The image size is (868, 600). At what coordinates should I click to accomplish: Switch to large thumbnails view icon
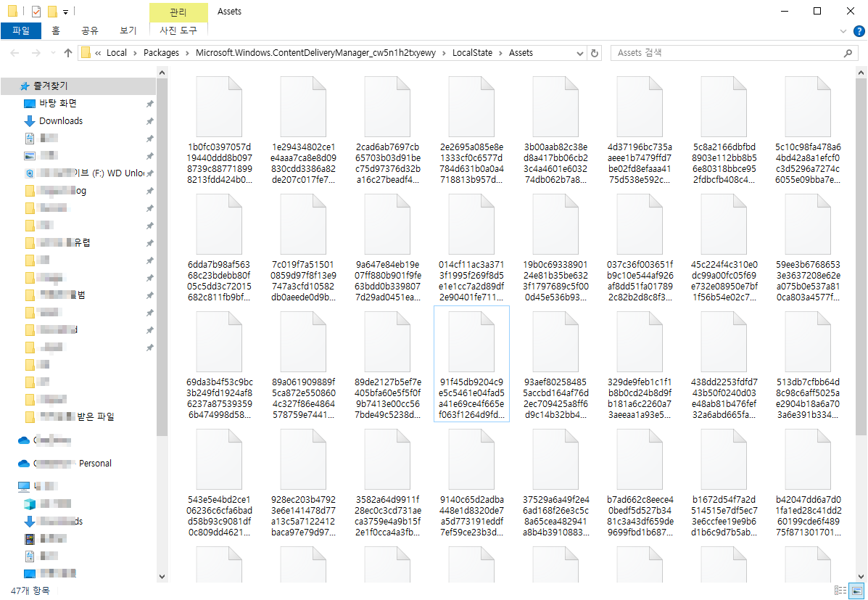tap(856, 591)
